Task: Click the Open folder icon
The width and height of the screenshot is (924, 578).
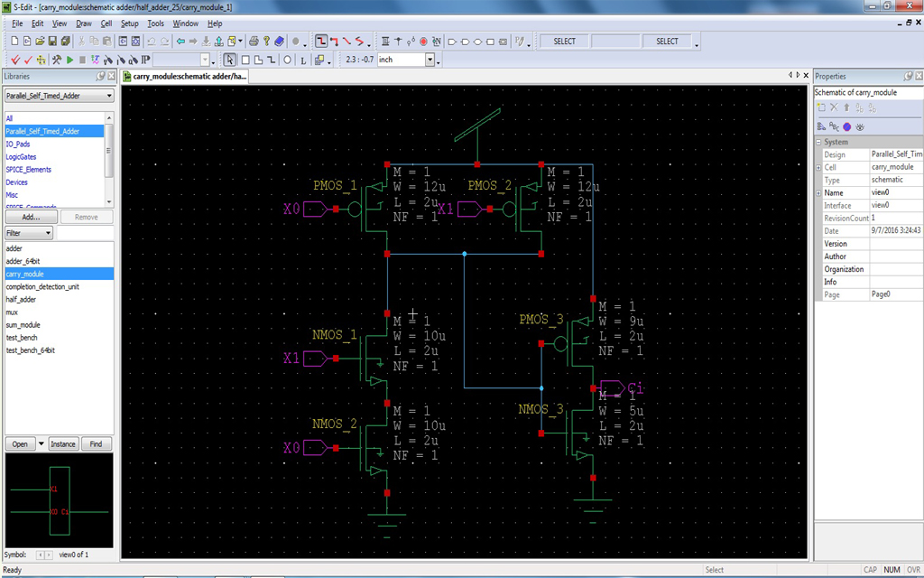Action: coord(40,42)
